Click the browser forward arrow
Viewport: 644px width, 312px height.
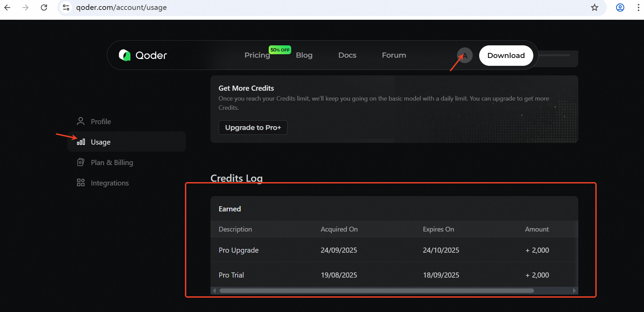point(26,8)
